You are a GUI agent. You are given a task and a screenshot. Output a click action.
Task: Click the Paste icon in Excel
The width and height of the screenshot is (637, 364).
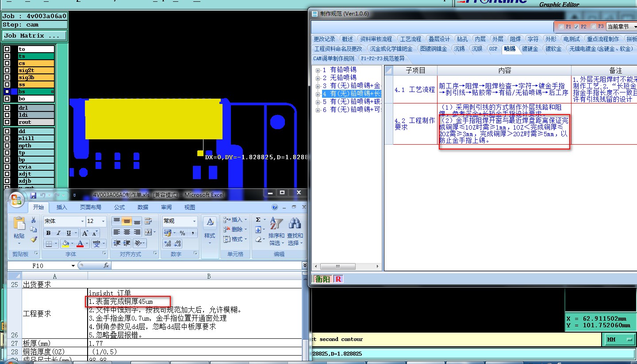(x=19, y=223)
